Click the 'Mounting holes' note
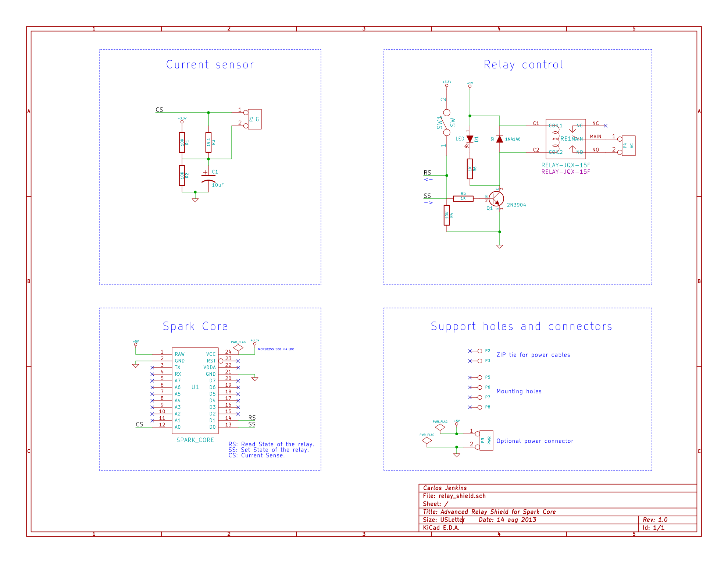This screenshot has height=563, width=728. point(519,391)
